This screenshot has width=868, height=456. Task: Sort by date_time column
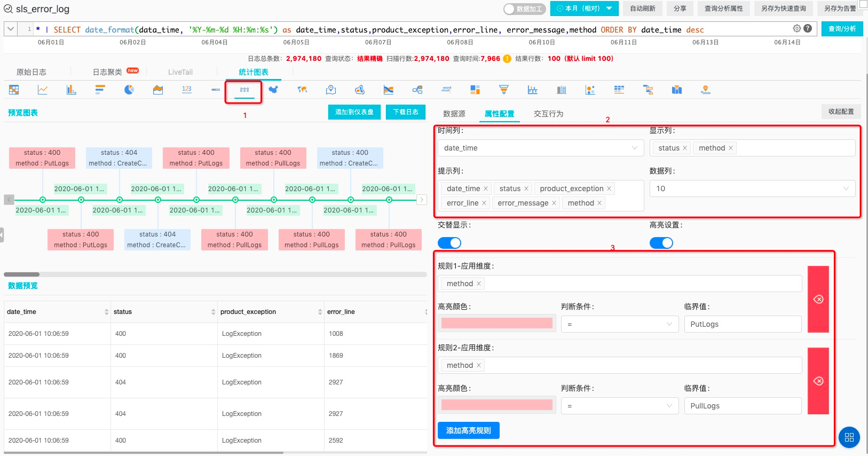[106, 312]
